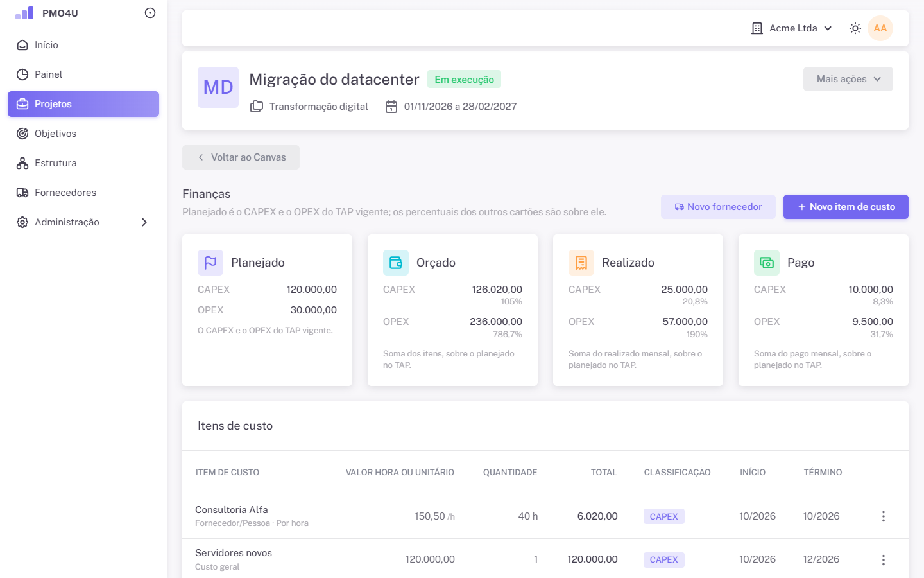Click the TOTAL column header
The height and width of the screenshot is (578, 924).
[x=604, y=473]
